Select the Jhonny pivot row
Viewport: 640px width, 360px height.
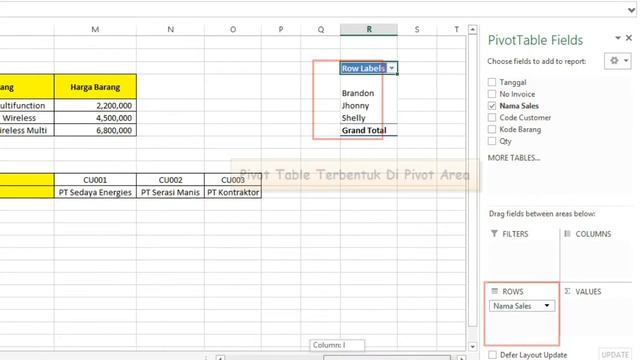tap(369, 105)
